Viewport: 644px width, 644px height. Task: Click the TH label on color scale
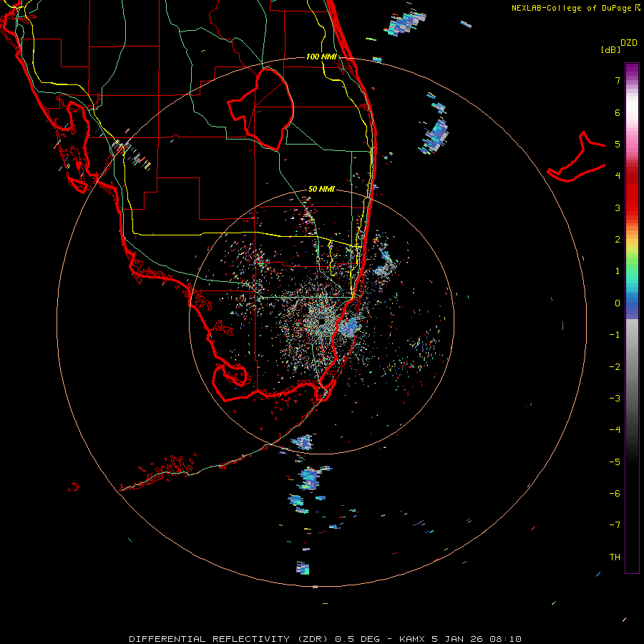tap(615, 557)
